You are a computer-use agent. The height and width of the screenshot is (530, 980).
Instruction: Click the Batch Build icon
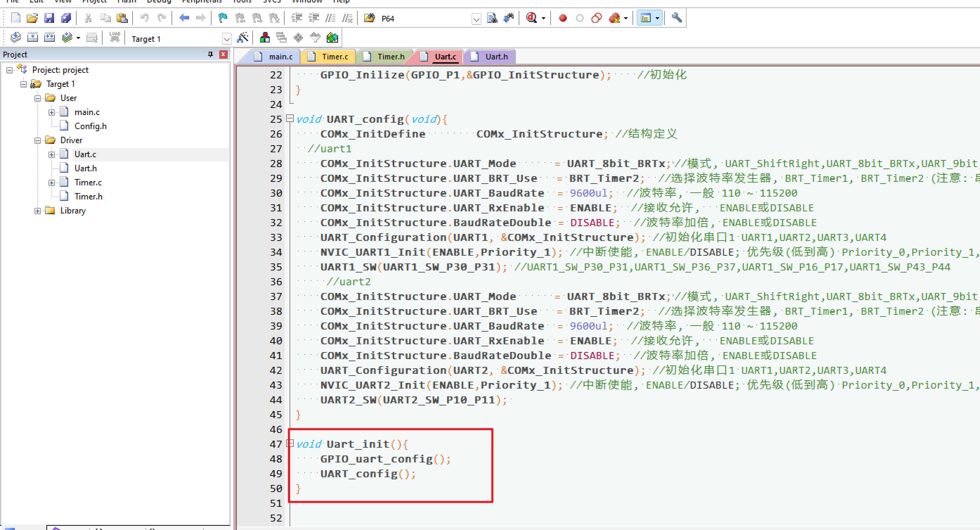coord(67,38)
